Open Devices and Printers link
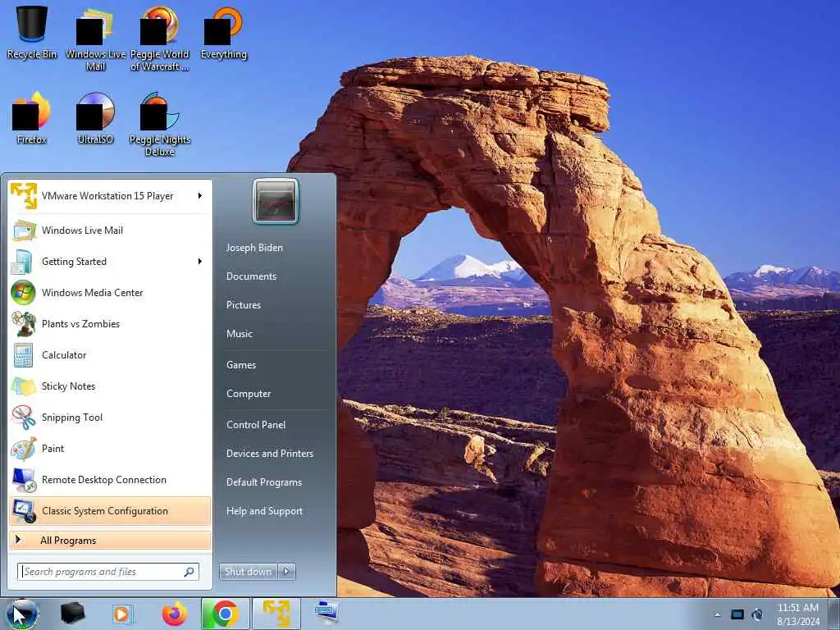This screenshot has width=840, height=630. (270, 454)
